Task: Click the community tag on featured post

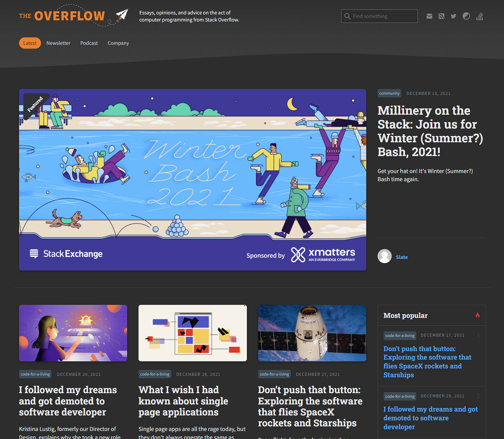Action: [x=389, y=93]
